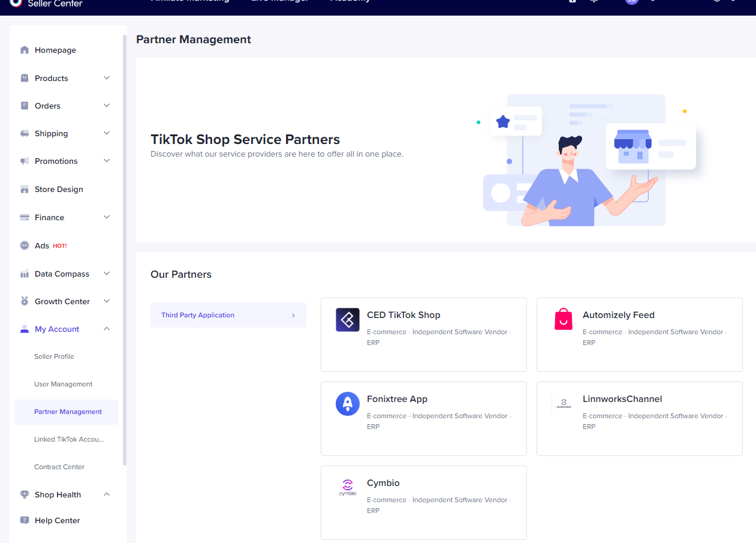The height and width of the screenshot is (543, 756).
Task: Open Contract Center page
Action: (59, 467)
